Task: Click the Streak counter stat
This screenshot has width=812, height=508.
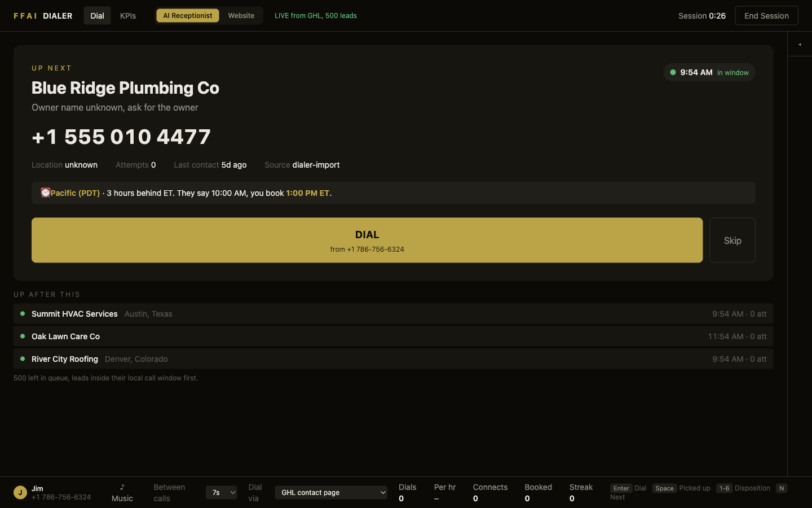Action: tap(581, 493)
